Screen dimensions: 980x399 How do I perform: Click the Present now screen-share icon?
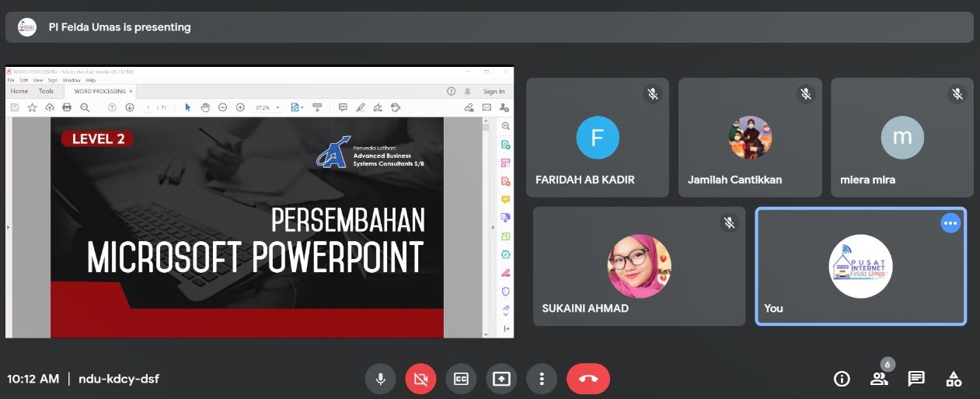click(x=501, y=379)
